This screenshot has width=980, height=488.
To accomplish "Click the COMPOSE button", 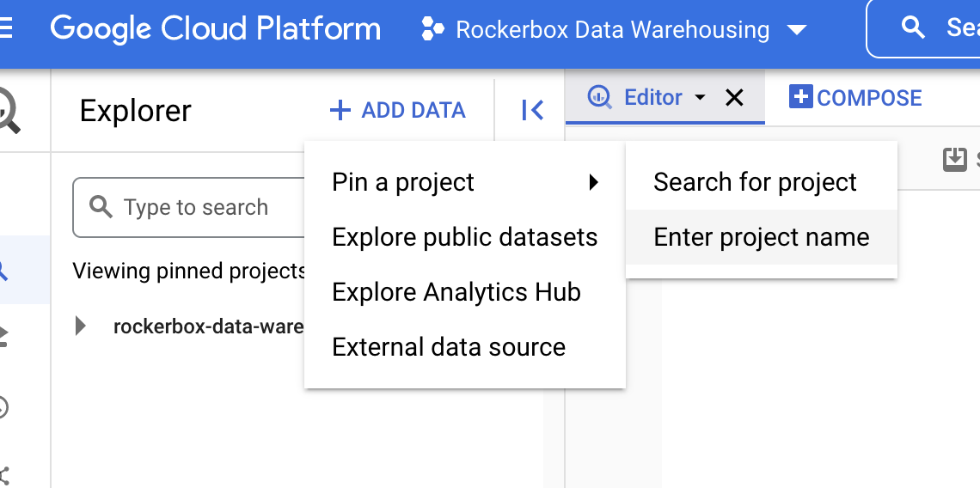I will (x=855, y=98).
